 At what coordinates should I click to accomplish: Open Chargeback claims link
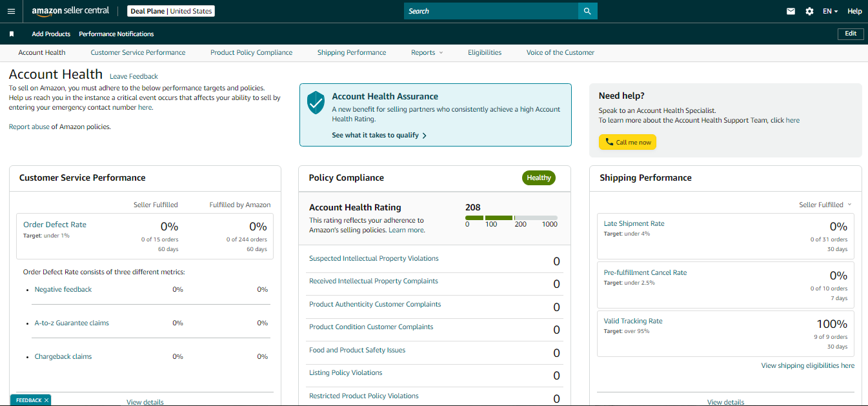tap(63, 356)
